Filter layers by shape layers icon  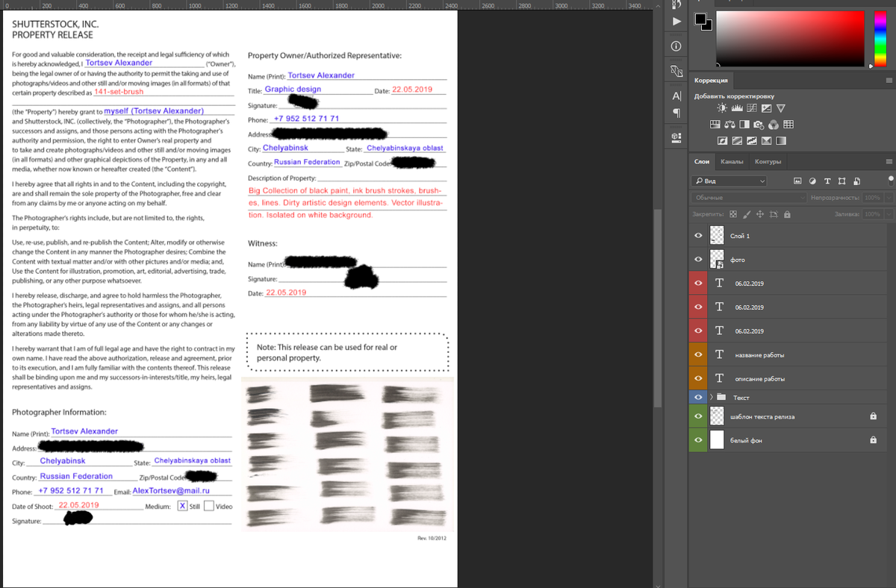coord(842,181)
